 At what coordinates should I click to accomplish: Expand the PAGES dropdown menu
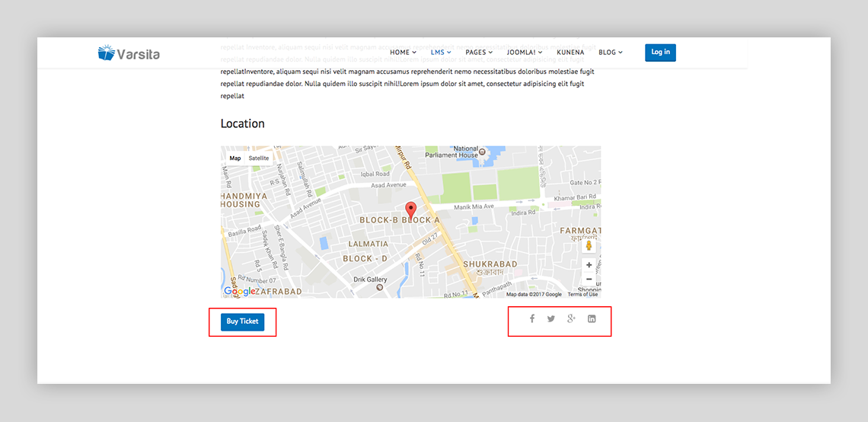point(479,53)
